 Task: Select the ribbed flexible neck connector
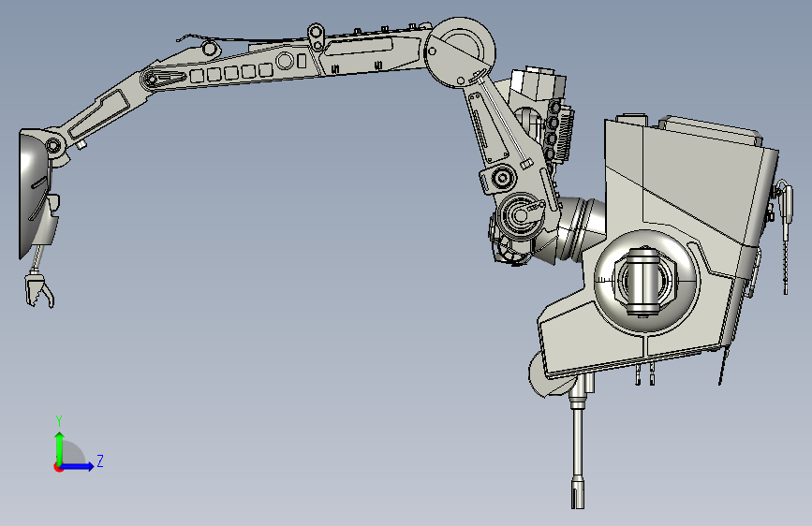pyautogui.click(x=578, y=229)
